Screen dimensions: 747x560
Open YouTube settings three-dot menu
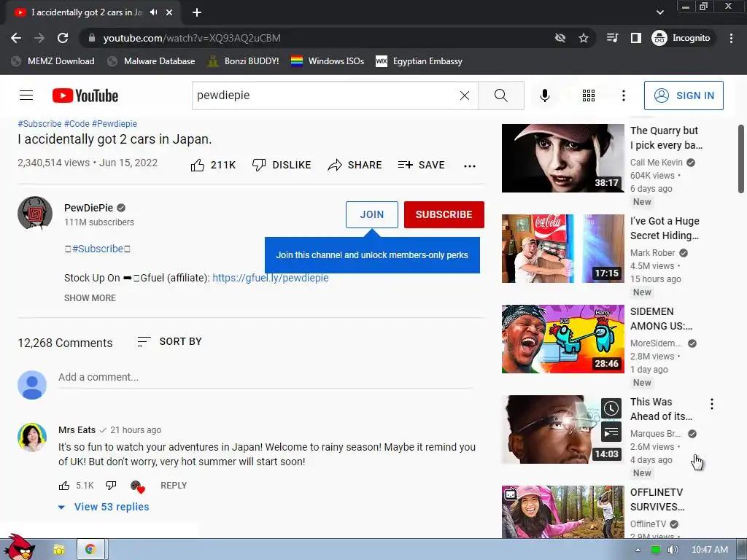point(623,96)
